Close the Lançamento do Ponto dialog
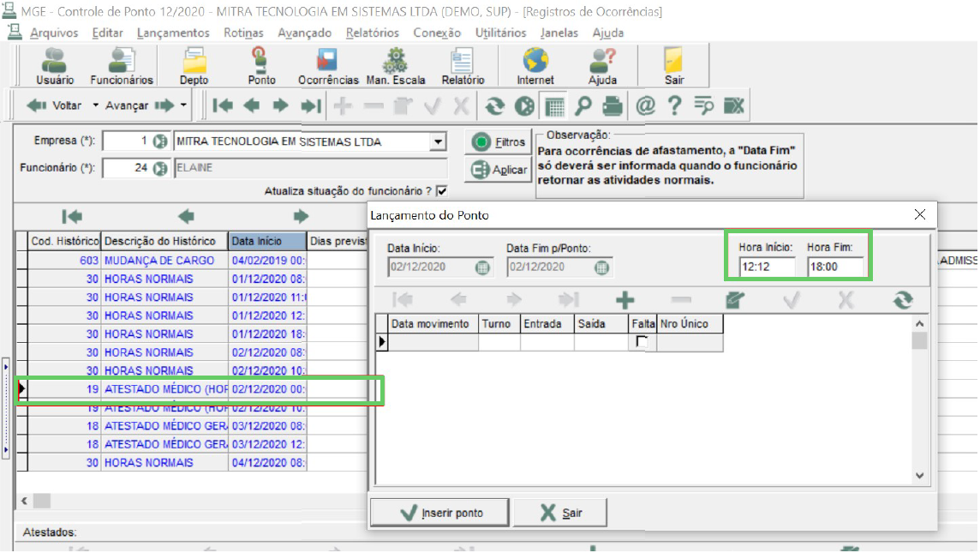Image resolution: width=980 pixels, height=553 pixels. pyautogui.click(x=920, y=214)
